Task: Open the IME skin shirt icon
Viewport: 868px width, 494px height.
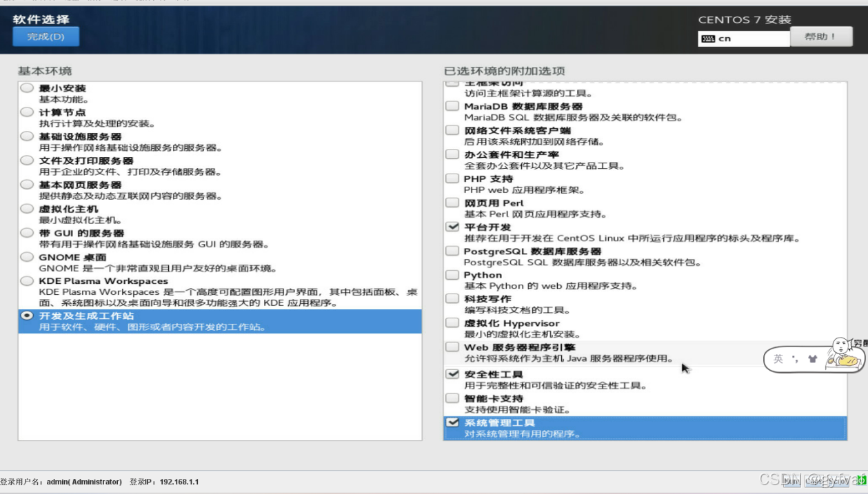Action: pyautogui.click(x=812, y=359)
